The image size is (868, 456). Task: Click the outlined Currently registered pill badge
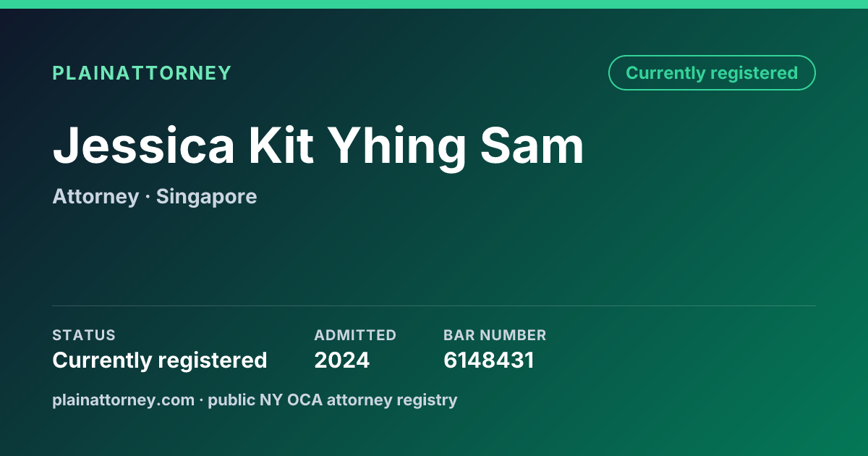(712, 73)
